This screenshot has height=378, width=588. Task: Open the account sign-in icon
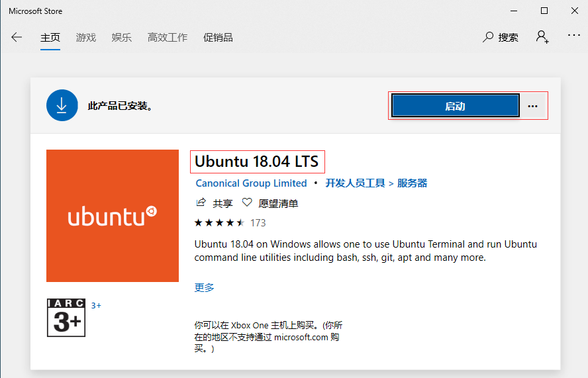tap(542, 37)
